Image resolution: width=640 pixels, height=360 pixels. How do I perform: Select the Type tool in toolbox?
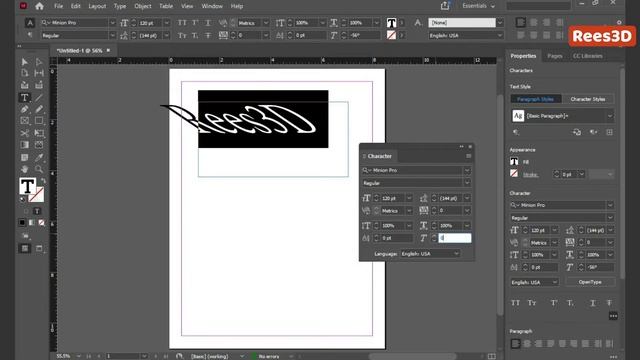point(24,98)
